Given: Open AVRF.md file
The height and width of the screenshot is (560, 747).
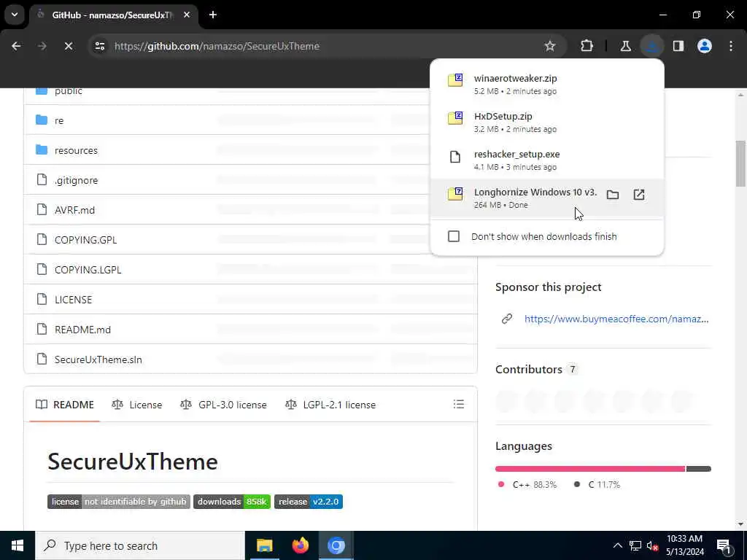Looking at the screenshot, I should point(75,210).
